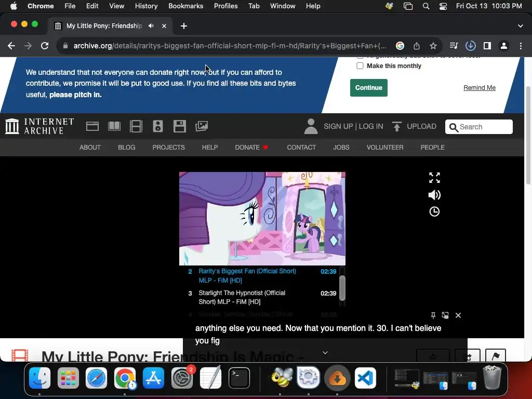532x399 pixels.
Task: Play track 3 Starlight The Hypnotist
Action: [x=262, y=297]
